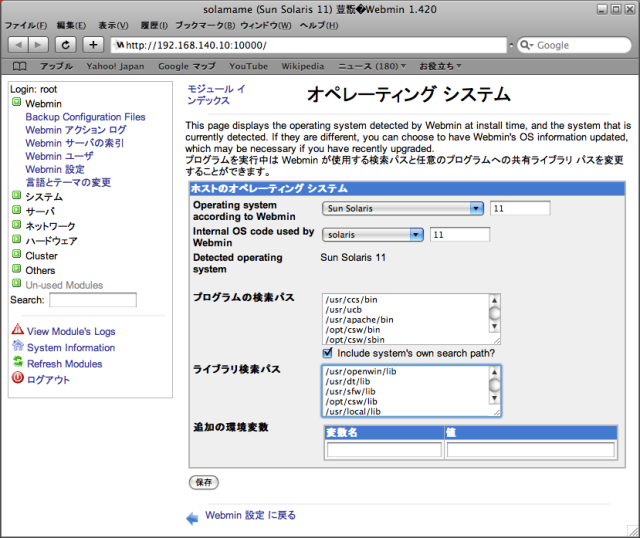Click the Refresh Modules green arrows icon

[18, 362]
